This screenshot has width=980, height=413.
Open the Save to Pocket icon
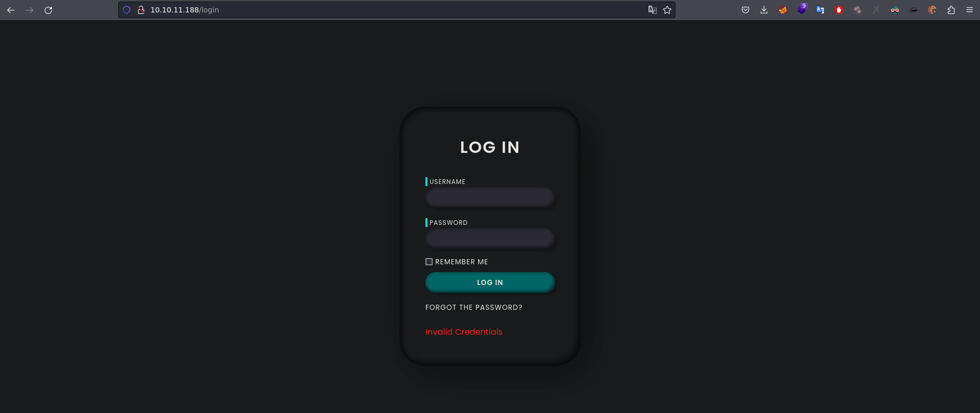[746, 10]
